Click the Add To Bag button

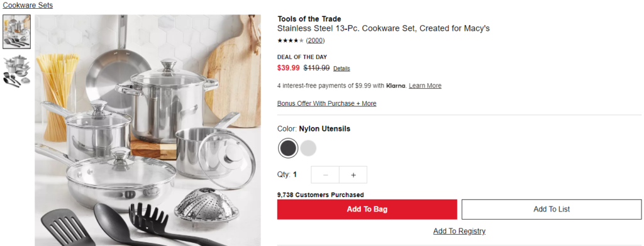point(367,210)
